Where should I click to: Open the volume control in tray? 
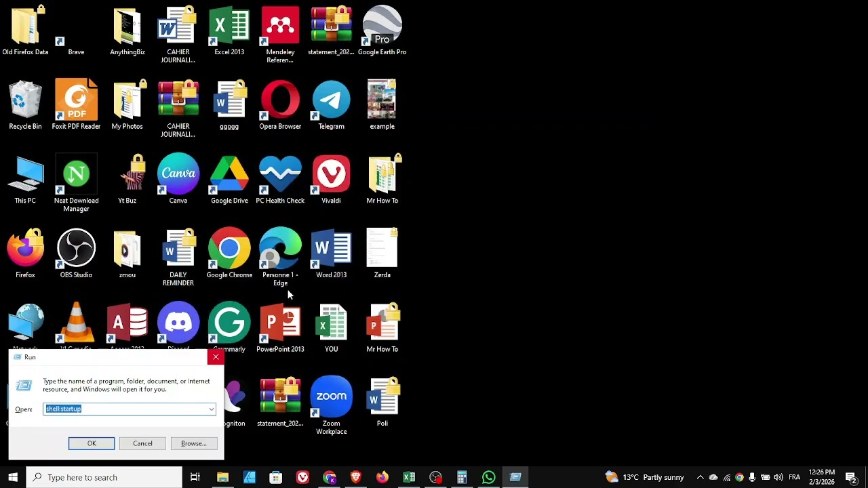tap(778, 477)
